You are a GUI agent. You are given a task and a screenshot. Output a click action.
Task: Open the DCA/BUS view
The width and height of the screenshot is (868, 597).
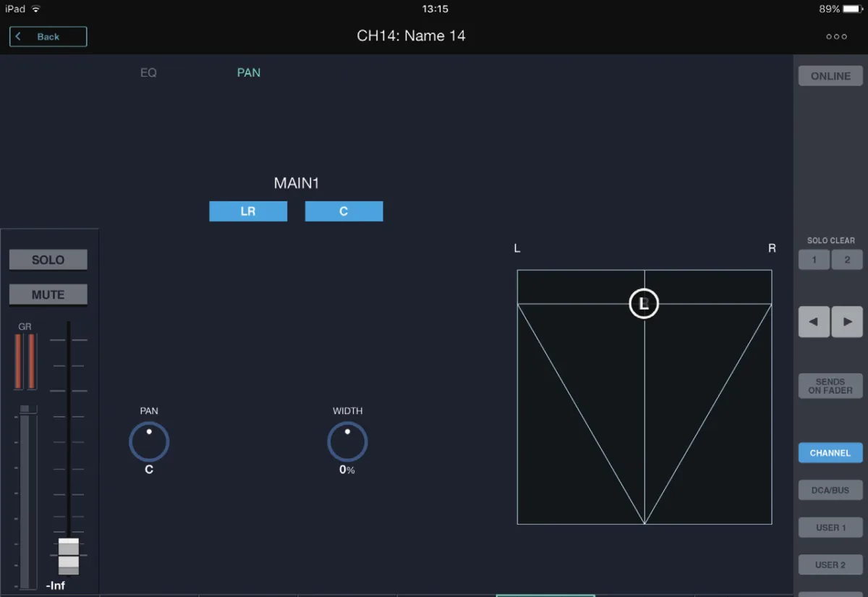(830, 490)
